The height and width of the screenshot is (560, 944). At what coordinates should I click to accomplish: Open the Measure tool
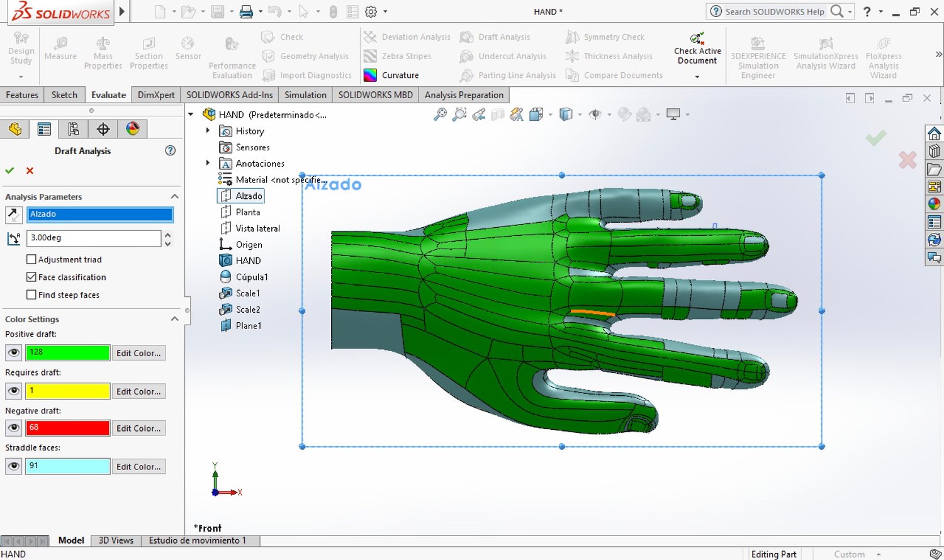tap(60, 49)
